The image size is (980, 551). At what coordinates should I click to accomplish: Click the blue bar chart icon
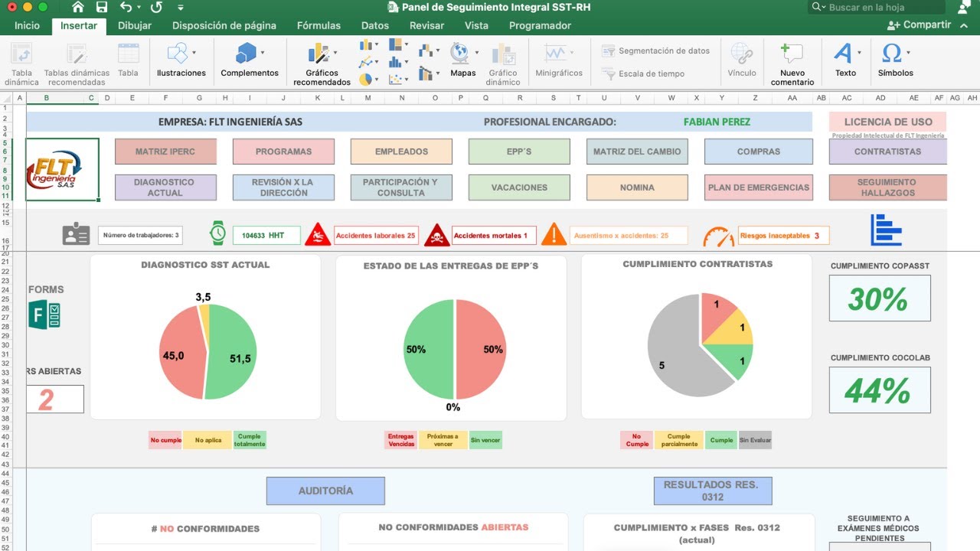pyautogui.click(x=887, y=230)
